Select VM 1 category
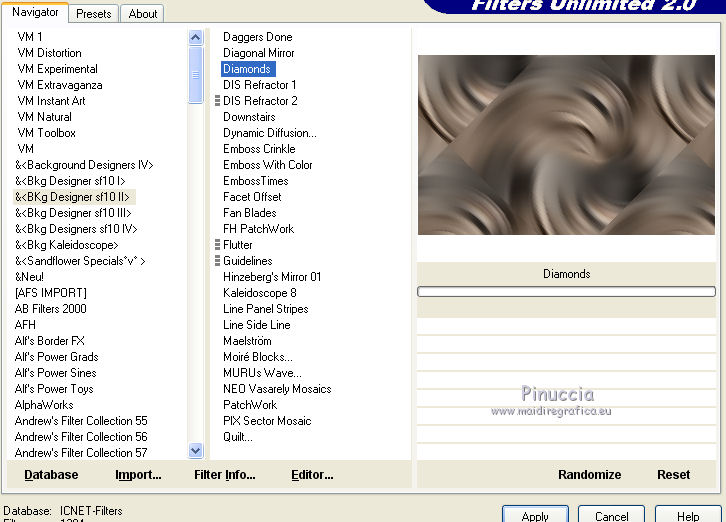The image size is (726, 522). [30, 37]
